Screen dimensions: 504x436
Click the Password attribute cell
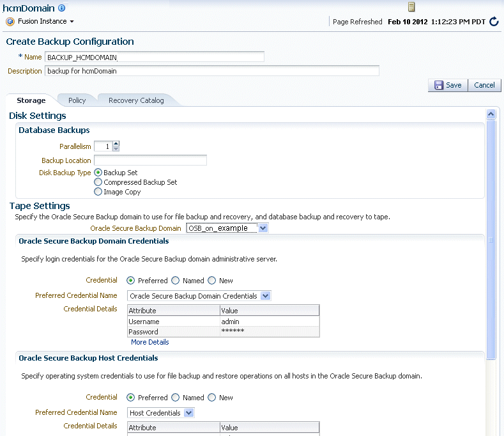pos(174,332)
